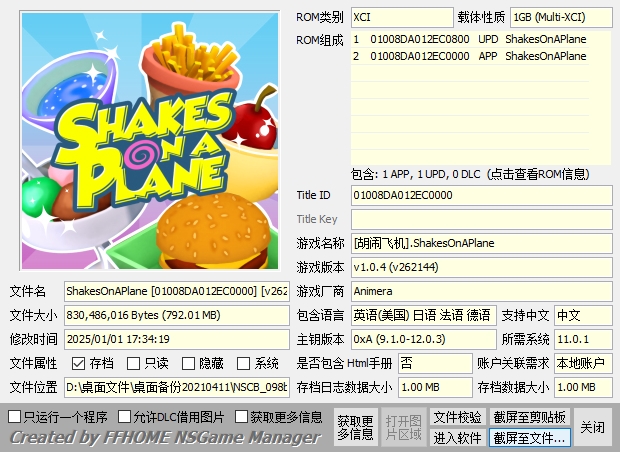Image resolution: width=620 pixels, height=452 pixels.
Task: Click 截屏至剪贴板 to copy screenshot
Action: click(530, 417)
